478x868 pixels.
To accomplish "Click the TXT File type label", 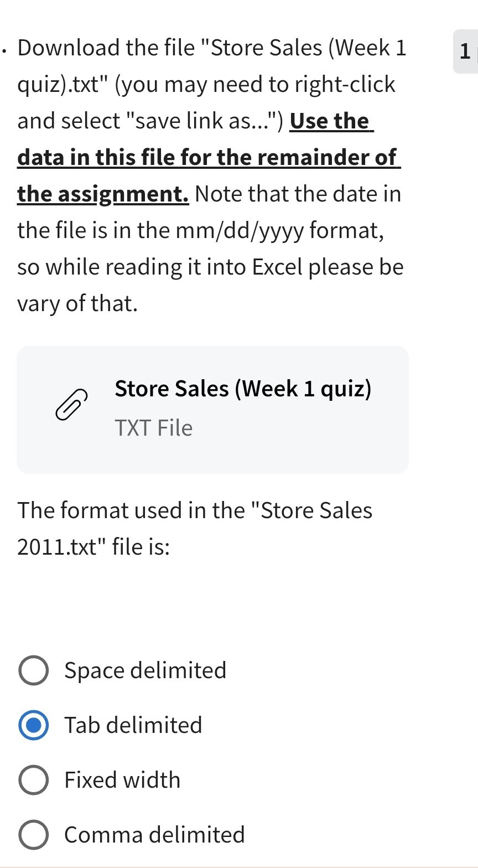I will (x=154, y=428).
